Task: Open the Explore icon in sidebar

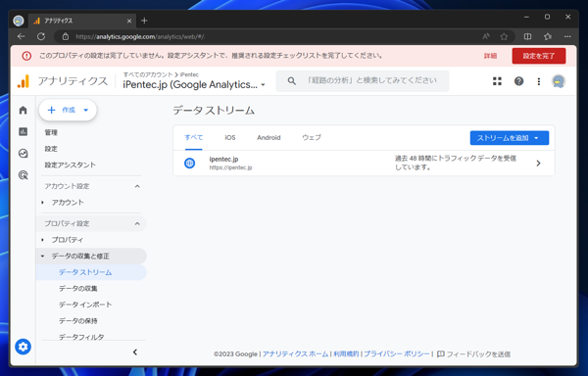Action: coord(23,153)
